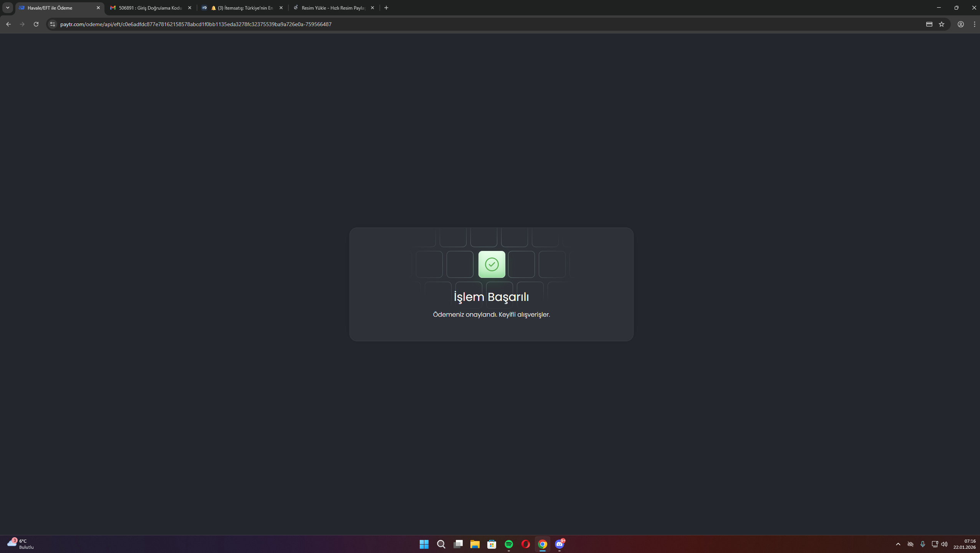The height and width of the screenshot is (553, 980).
Task: Open the Chrome three-dot menu
Action: pyautogui.click(x=975, y=24)
